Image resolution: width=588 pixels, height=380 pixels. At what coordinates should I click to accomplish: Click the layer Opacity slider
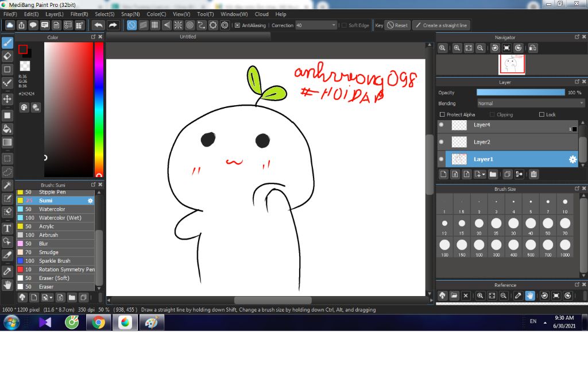coord(520,93)
